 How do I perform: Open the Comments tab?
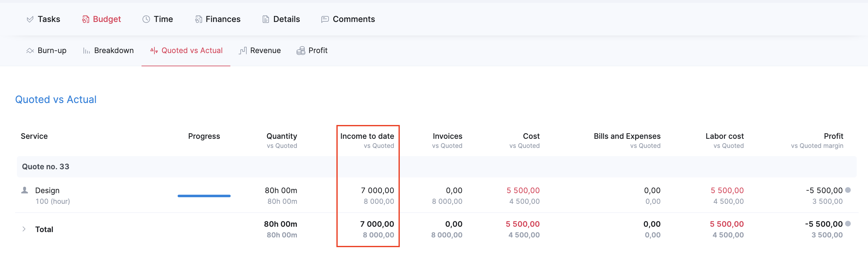coord(348,19)
